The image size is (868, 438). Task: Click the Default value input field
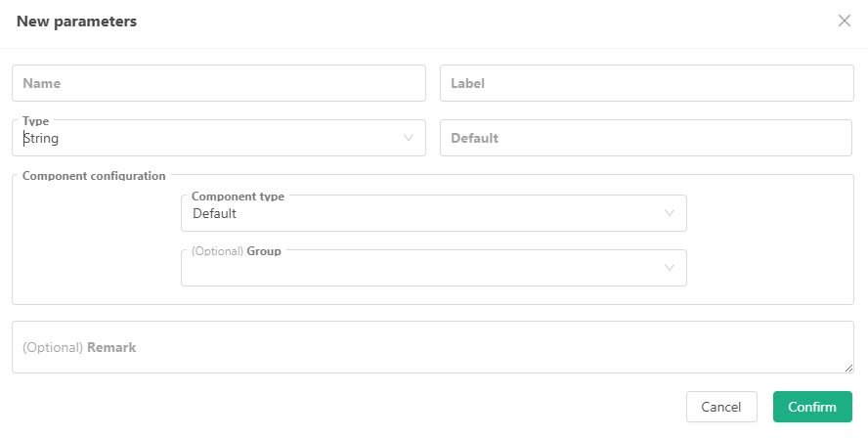646,138
